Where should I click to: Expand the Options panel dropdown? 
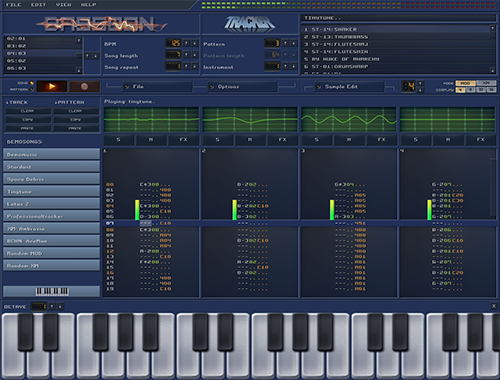click(x=242, y=87)
